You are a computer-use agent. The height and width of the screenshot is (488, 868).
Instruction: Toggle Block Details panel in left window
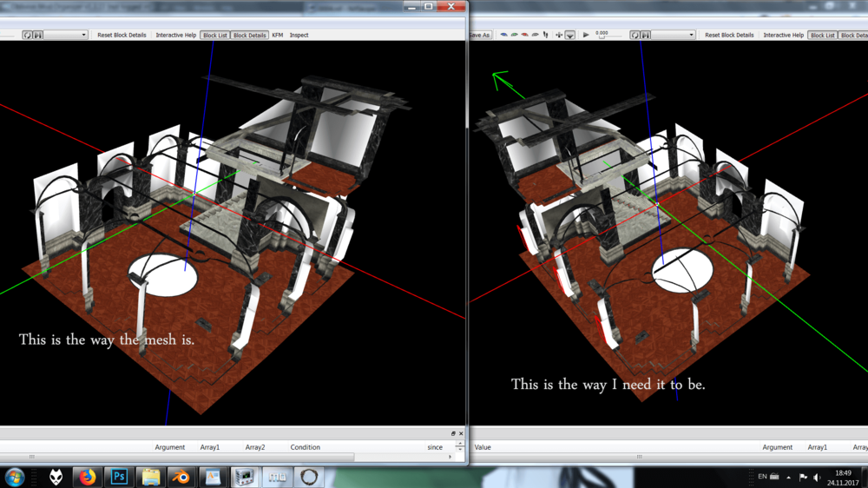pos(250,35)
